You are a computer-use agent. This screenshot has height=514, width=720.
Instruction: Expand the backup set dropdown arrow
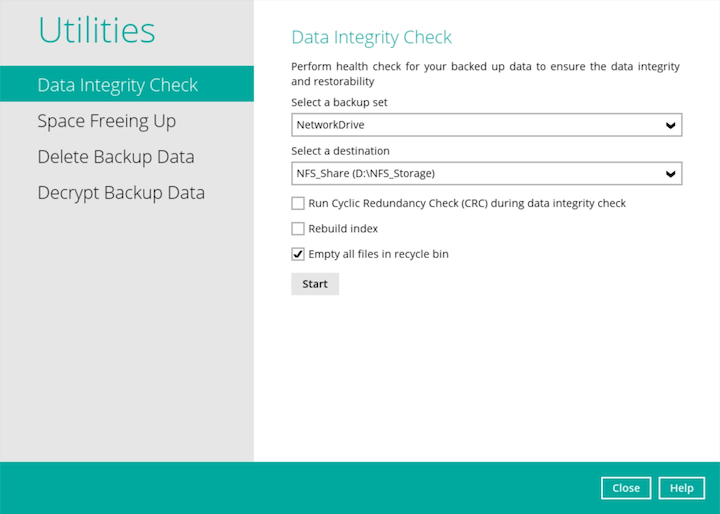point(670,125)
